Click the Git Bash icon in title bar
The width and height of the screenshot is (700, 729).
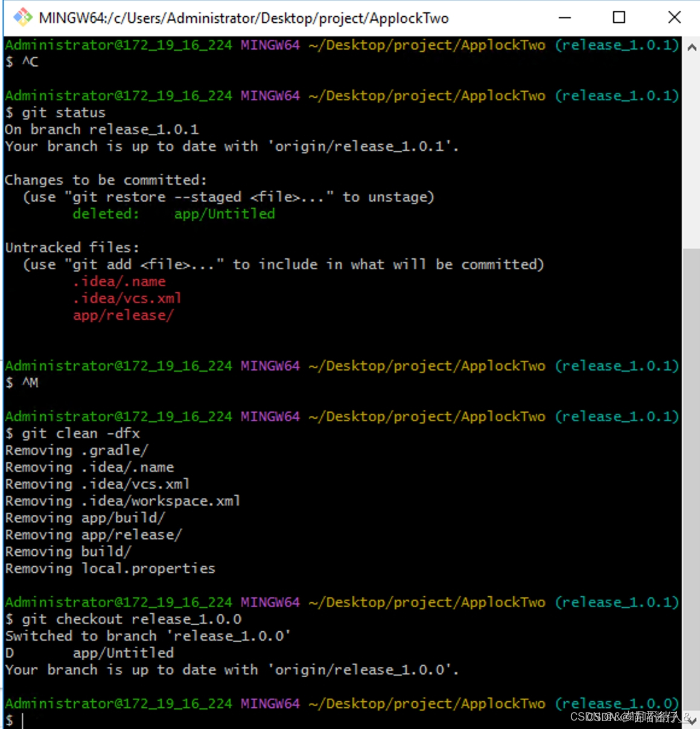tap(23, 18)
